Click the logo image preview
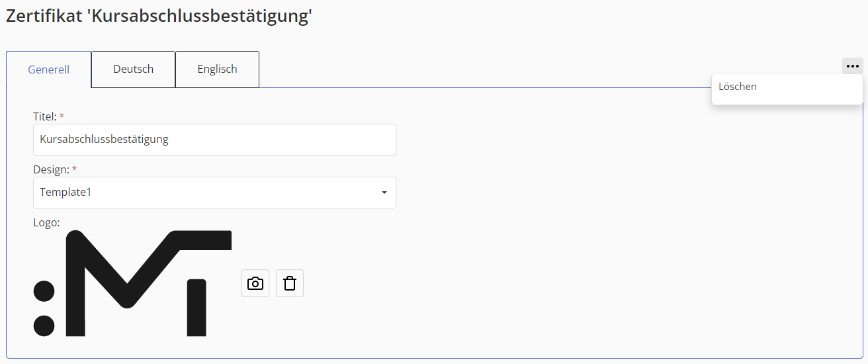Screen dimensions: 868x364 (132, 283)
